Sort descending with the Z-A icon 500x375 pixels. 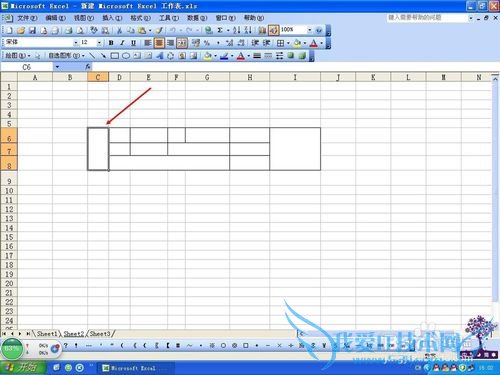(248, 30)
